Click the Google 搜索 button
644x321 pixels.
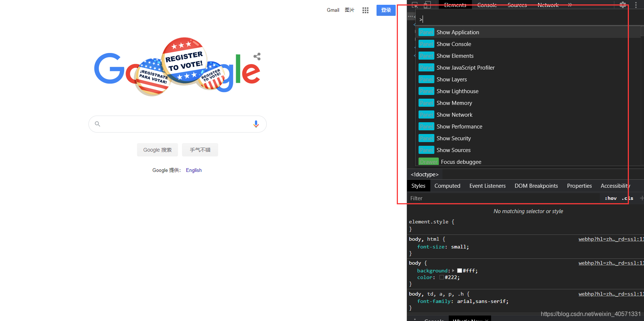[157, 150]
